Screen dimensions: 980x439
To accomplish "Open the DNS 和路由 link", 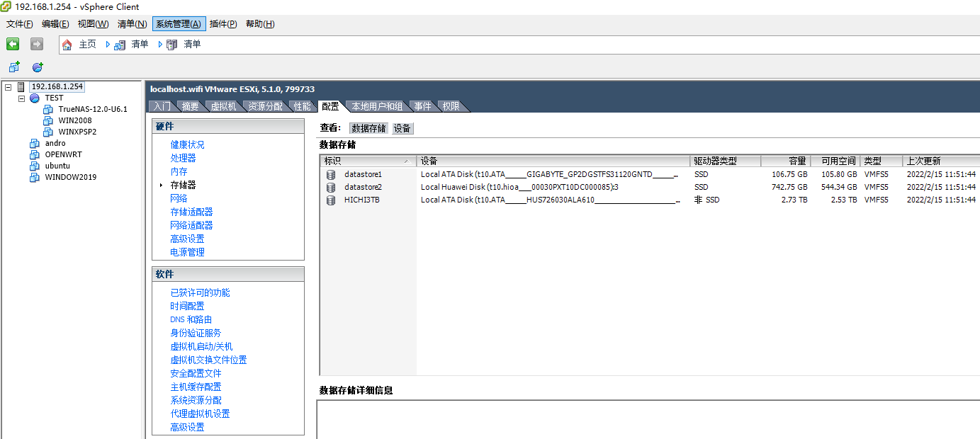I will 191,319.
